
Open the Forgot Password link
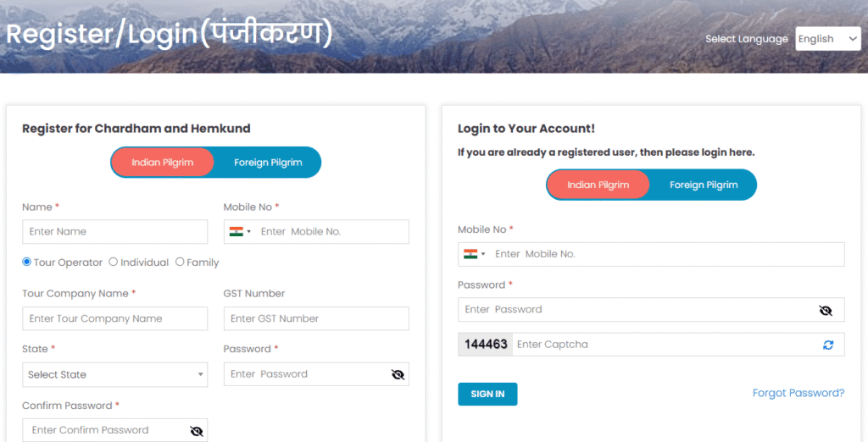(x=798, y=393)
